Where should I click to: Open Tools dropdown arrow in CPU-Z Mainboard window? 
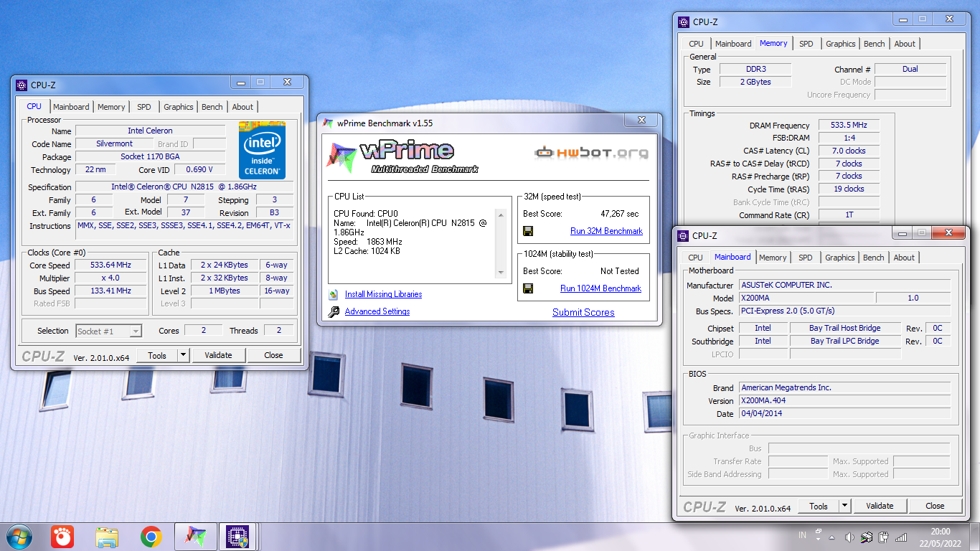(844, 506)
